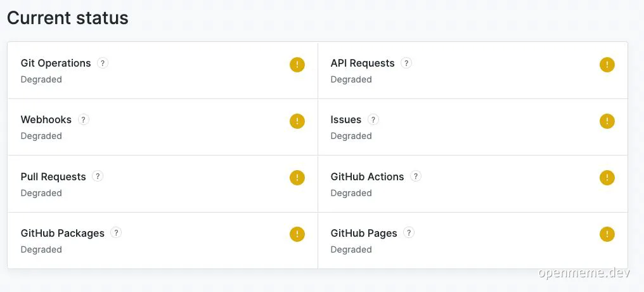
Task: Click the help icon next to Git Operations
Action: pyautogui.click(x=103, y=63)
